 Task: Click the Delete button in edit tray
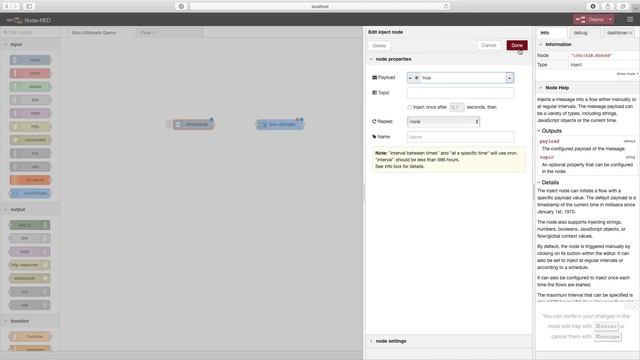379,46
